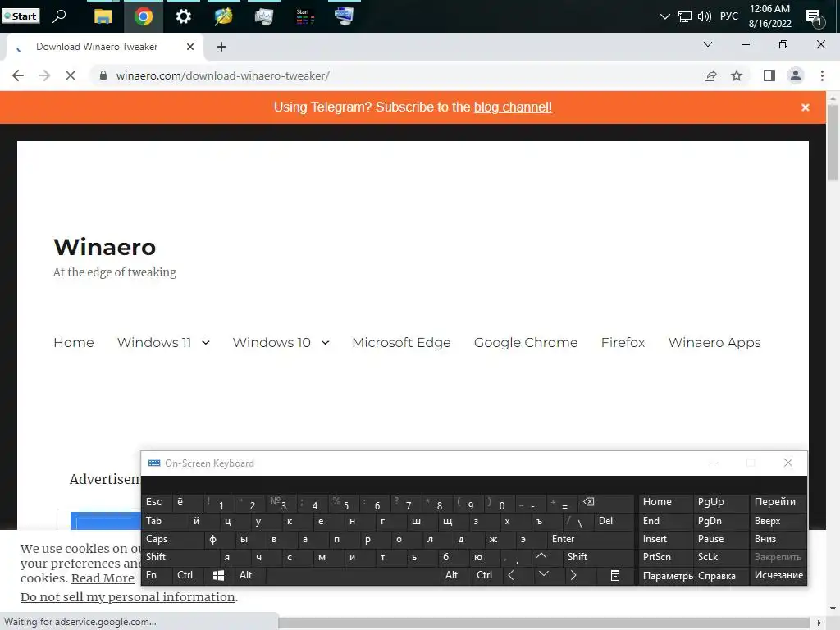The height and width of the screenshot is (630, 840).
Task: Toggle the left Ctrl key
Action: (188, 575)
